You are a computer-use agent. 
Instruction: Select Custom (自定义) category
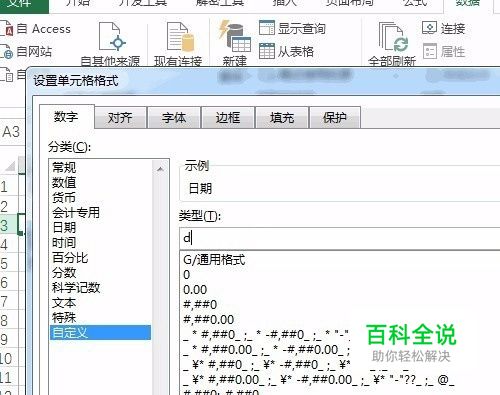(100, 332)
